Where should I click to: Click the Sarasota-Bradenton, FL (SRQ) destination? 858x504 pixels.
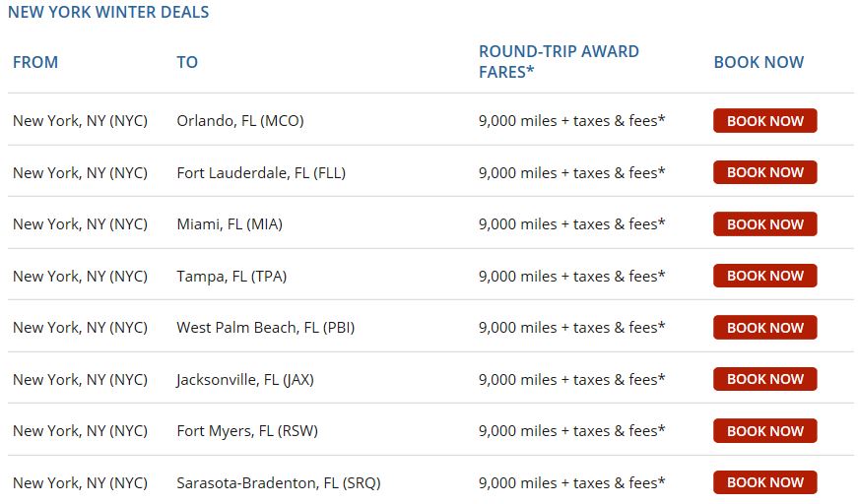(278, 482)
